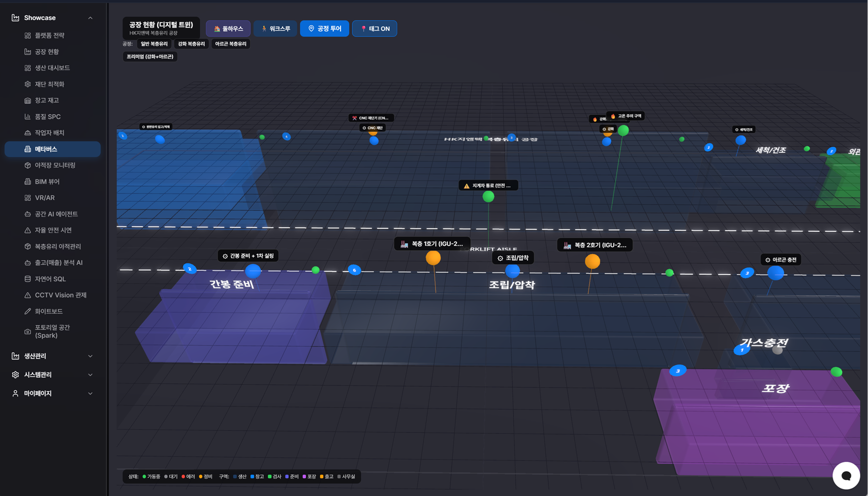Click the 세척/건조 floor zone label

point(771,150)
